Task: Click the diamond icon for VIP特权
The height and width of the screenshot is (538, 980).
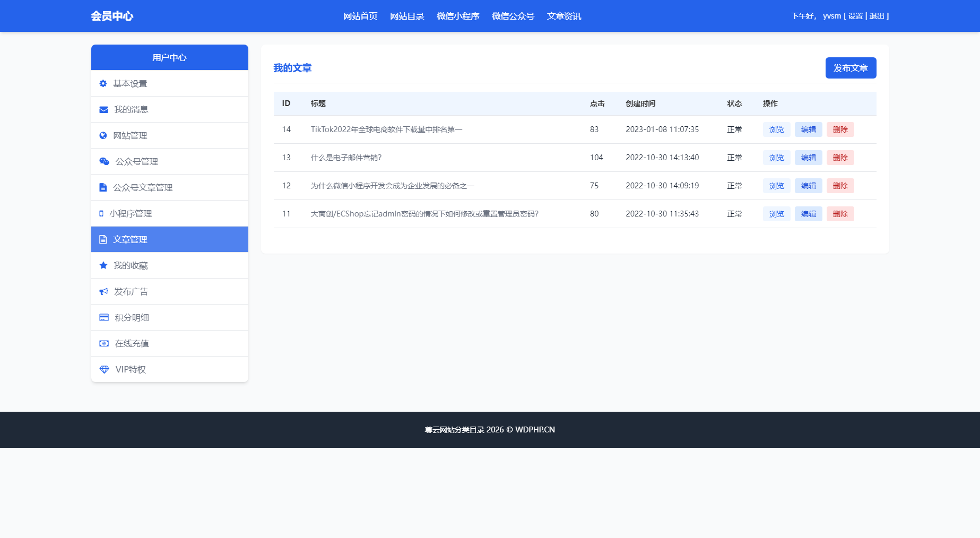Action: tap(104, 369)
